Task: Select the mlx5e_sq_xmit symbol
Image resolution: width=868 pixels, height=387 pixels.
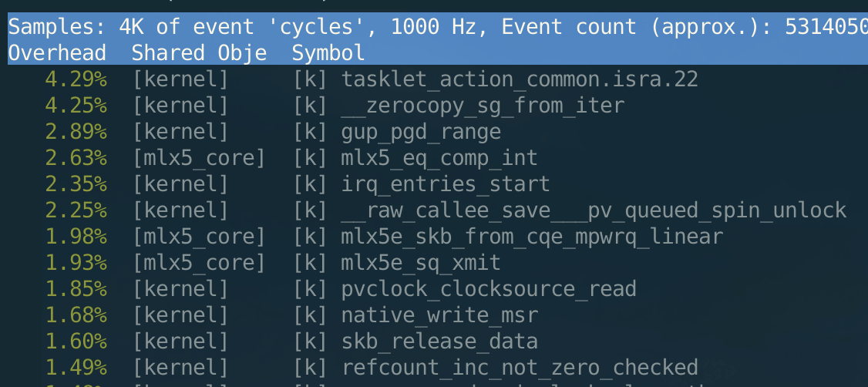Action: (x=421, y=263)
